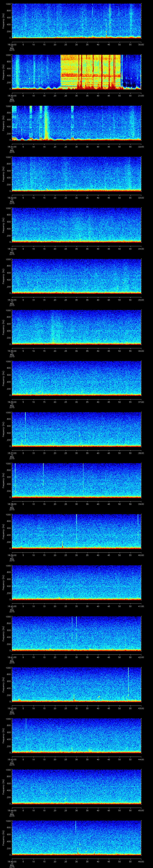Open the spectrogram panel starting at 18:38:00
The width and height of the screenshot is (153, 868).
76,480
